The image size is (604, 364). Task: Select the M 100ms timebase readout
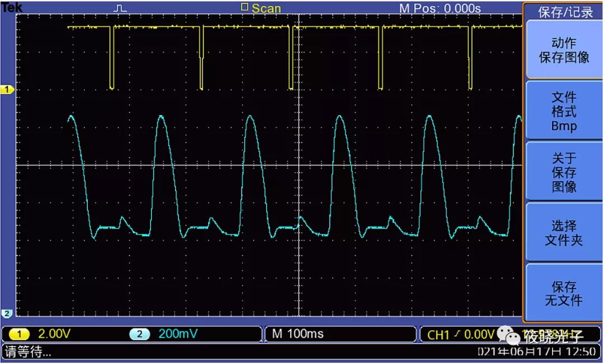coord(298,334)
